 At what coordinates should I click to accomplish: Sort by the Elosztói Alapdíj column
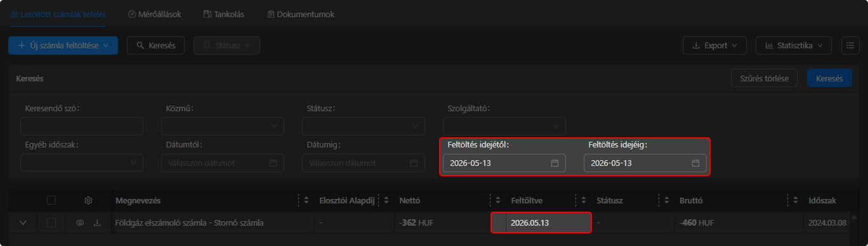pos(386,200)
